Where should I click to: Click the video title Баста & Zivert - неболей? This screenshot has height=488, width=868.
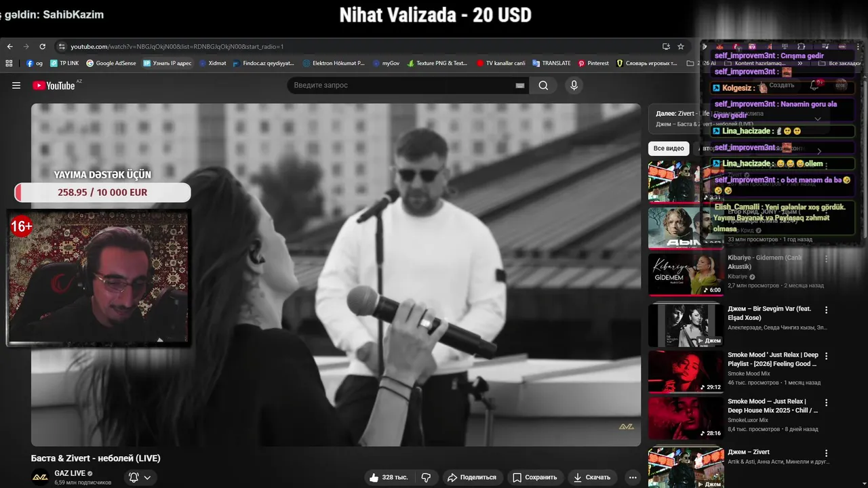click(96, 458)
